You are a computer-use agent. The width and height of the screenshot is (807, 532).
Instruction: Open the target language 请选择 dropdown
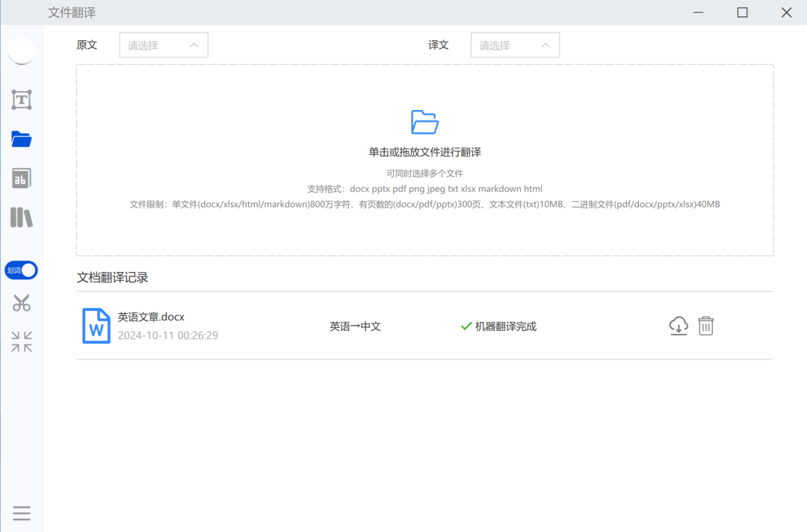click(515, 45)
